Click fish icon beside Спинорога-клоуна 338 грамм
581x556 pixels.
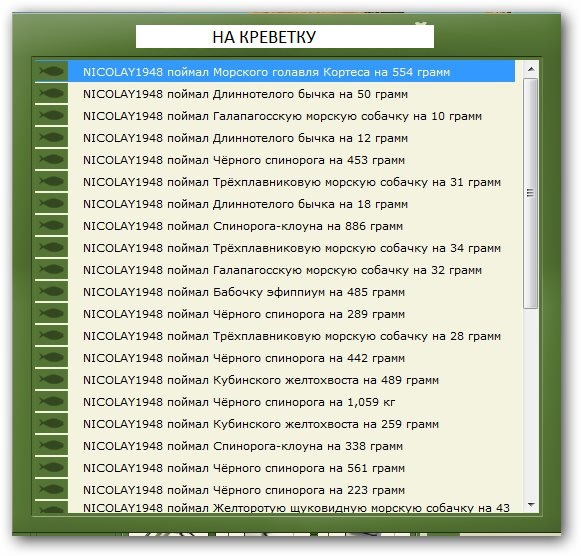tap(52, 445)
